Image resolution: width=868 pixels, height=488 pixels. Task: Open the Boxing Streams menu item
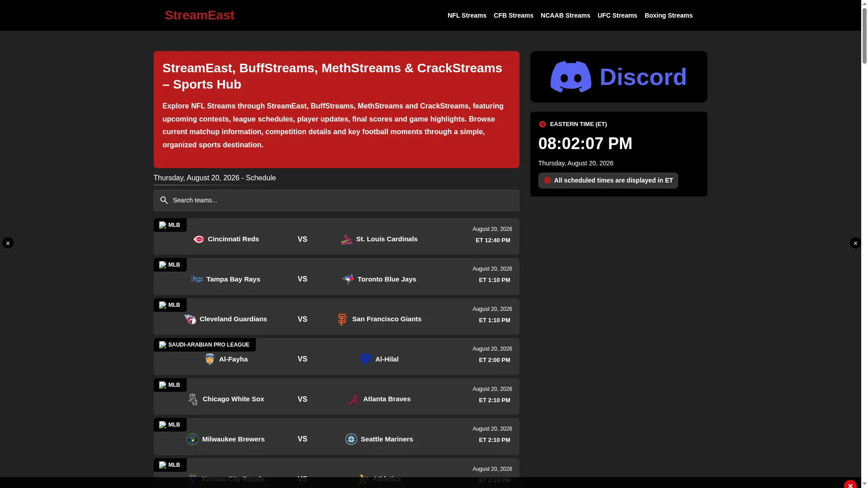[x=668, y=15]
